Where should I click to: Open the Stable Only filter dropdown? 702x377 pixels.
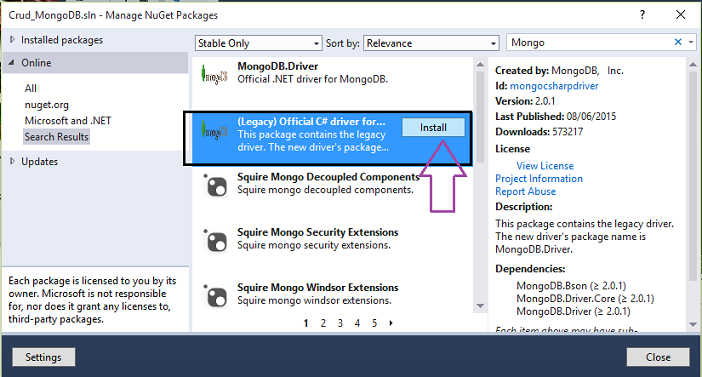pyautogui.click(x=258, y=43)
